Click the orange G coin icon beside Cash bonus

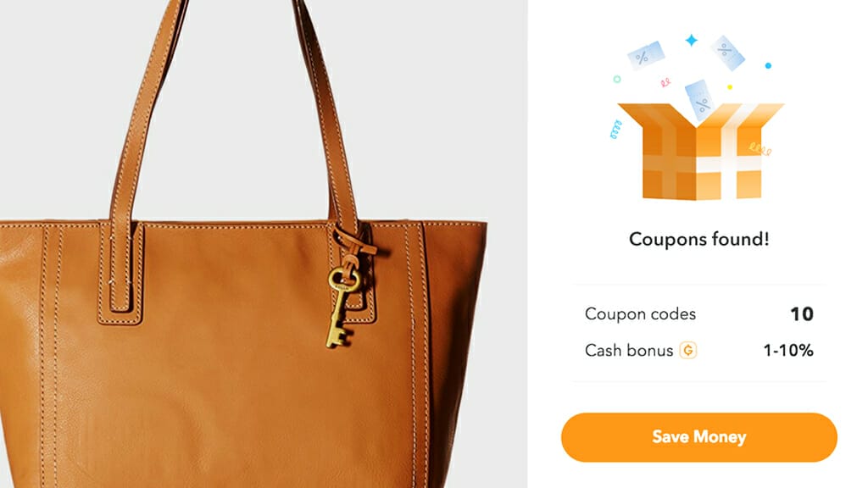click(688, 350)
